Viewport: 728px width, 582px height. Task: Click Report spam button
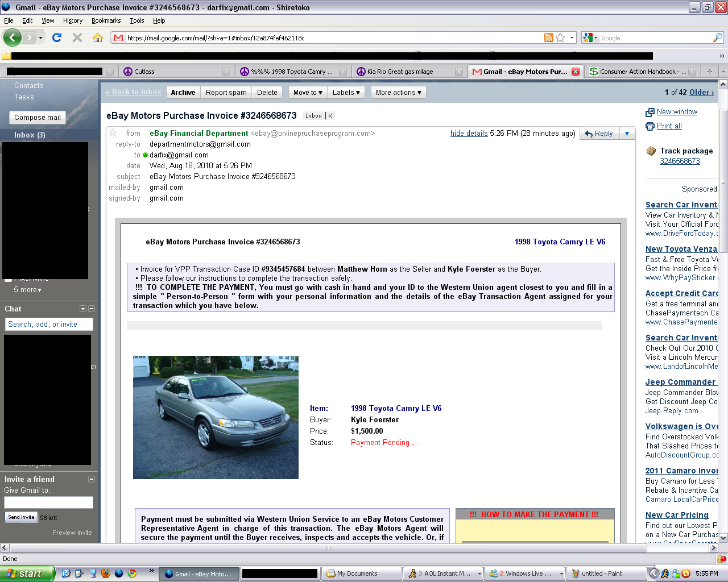226,93
